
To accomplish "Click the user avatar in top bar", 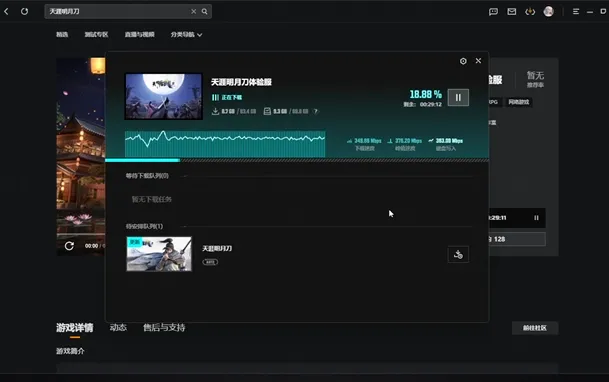I will click(x=548, y=11).
